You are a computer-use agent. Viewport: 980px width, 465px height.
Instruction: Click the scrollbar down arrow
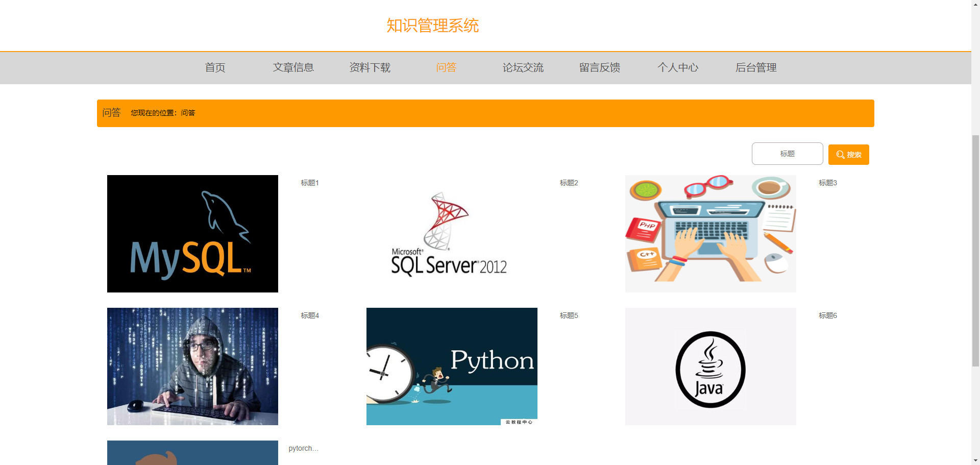(975, 460)
